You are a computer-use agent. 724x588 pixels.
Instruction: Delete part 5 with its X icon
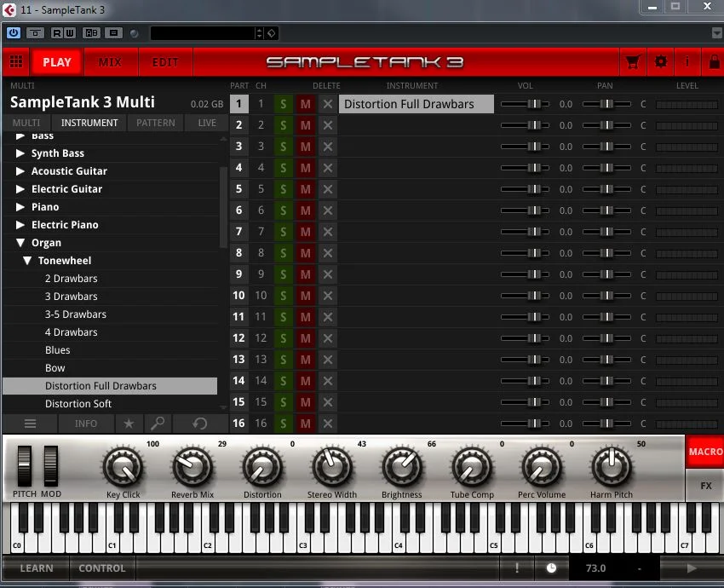click(x=328, y=189)
